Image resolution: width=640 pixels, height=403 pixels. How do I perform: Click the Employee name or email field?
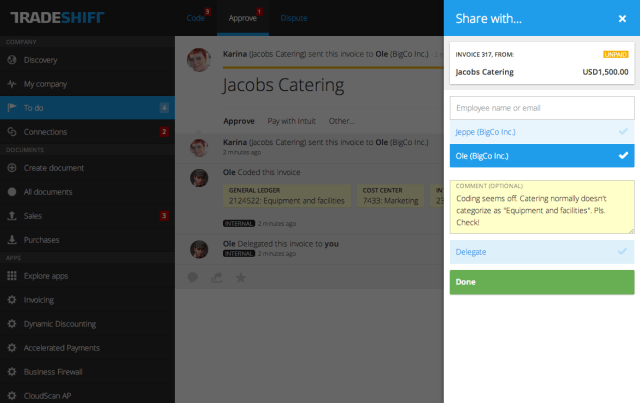pyautogui.click(x=542, y=108)
